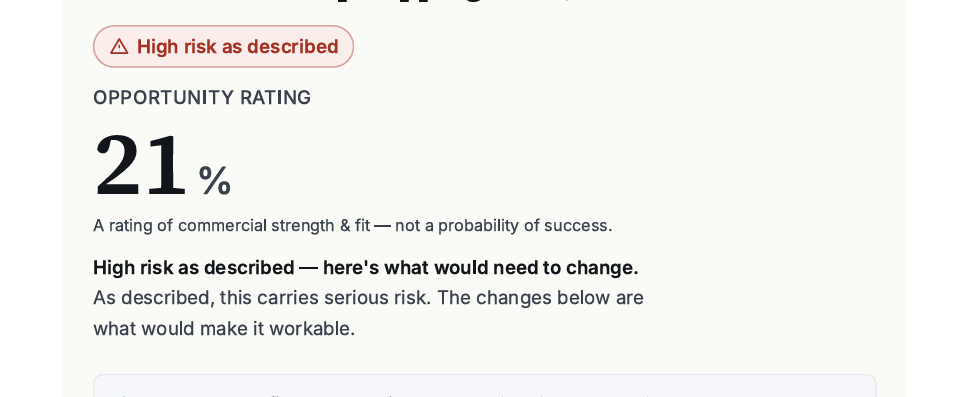Click the warning triangle icon in the badge
The height and width of the screenshot is (397, 977).
(x=119, y=47)
